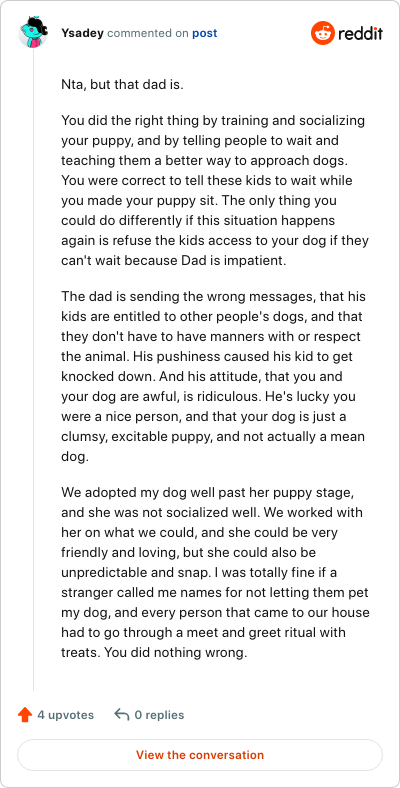Click the paragraph starting "We adopted my dog"

(215, 572)
